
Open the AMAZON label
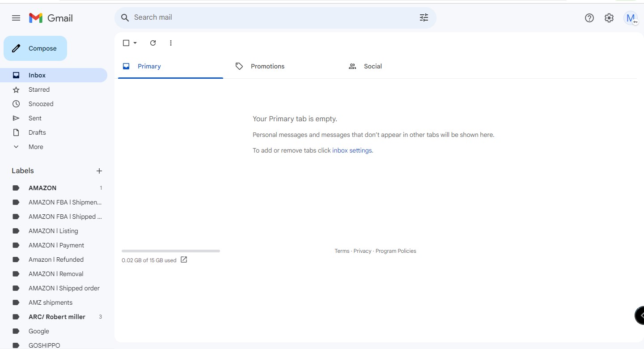54,188
